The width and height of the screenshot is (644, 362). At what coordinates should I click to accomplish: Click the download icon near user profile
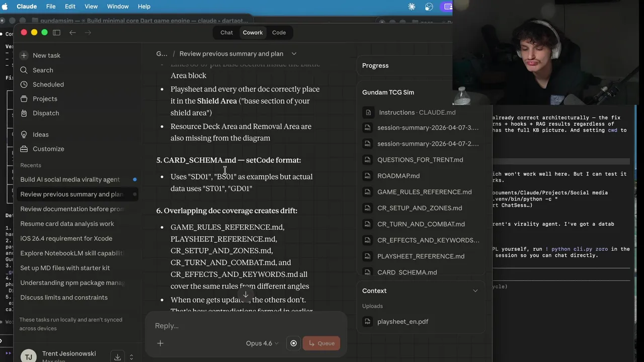point(117,357)
